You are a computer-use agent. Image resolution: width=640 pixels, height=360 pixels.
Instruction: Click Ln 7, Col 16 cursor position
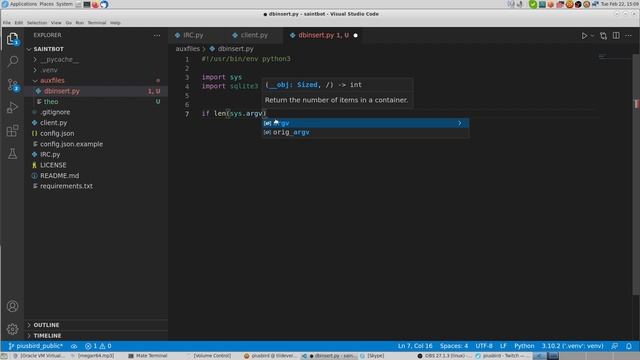click(415, 346)
